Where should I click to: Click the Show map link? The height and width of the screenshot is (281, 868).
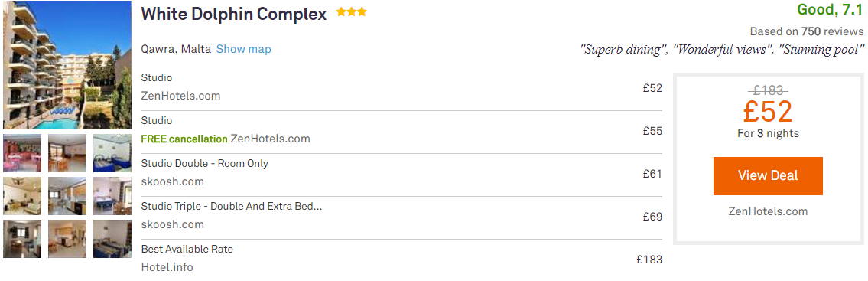point(243,49)
